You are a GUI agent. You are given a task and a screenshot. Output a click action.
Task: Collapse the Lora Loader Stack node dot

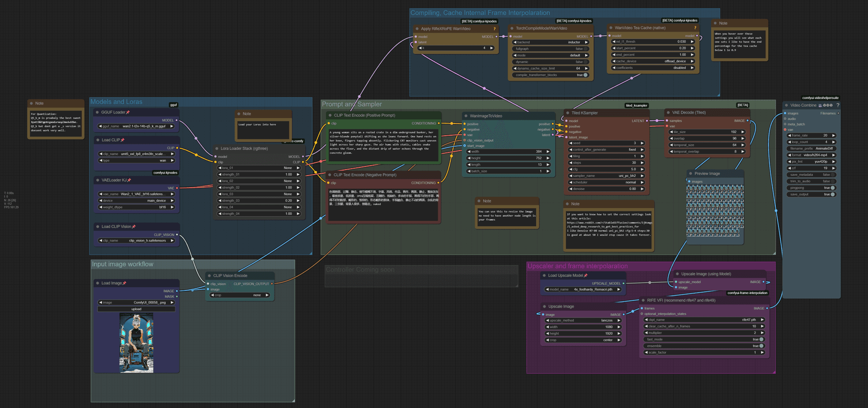tap(217, 148)
